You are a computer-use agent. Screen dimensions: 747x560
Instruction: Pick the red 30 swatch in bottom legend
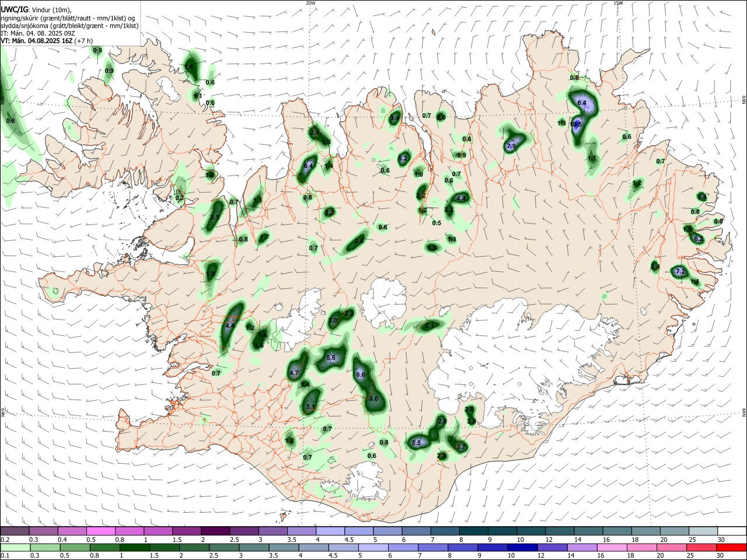pos(731,547)
